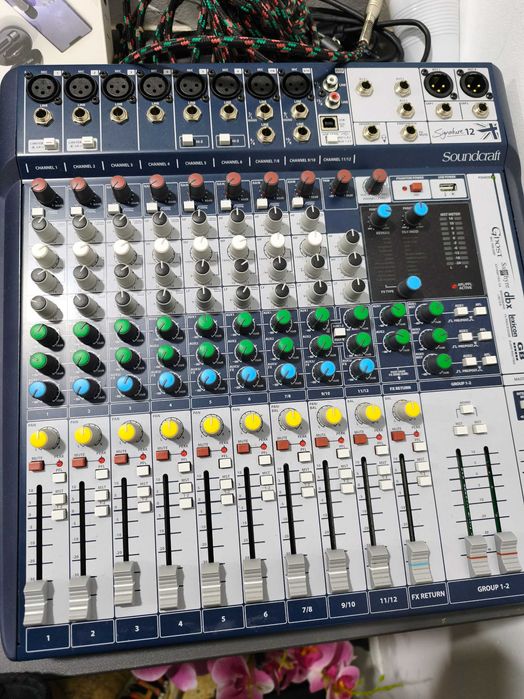This screenshot has height=699, width=524.
Task: Toggle the Mute button on channel 5
Action: click(x=203, y=451)
